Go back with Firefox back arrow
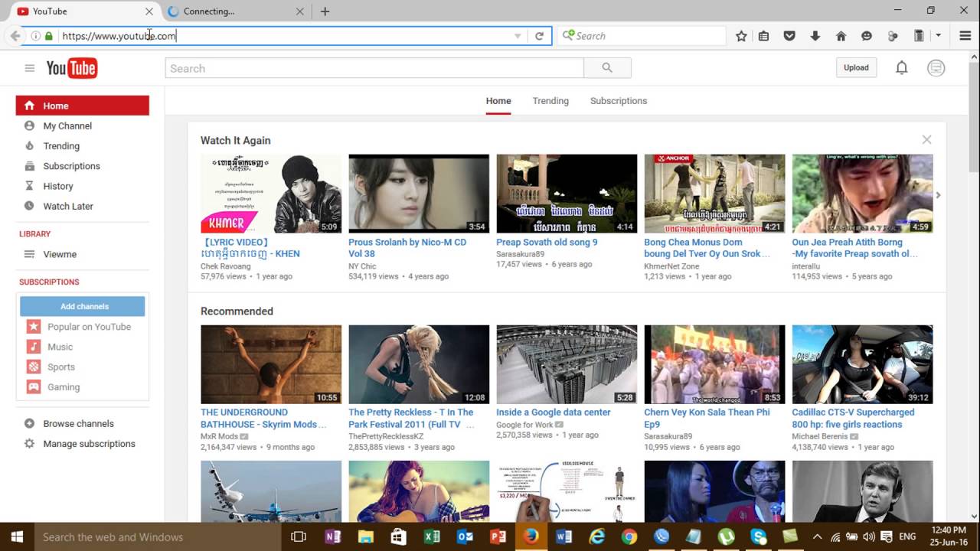This screenshot has width=980, height=551. coord(15,36)
